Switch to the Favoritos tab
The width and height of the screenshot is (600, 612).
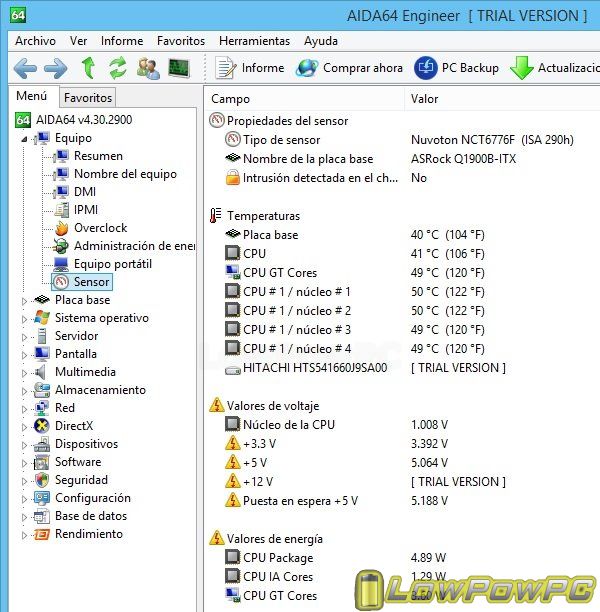tap(88, 98)
